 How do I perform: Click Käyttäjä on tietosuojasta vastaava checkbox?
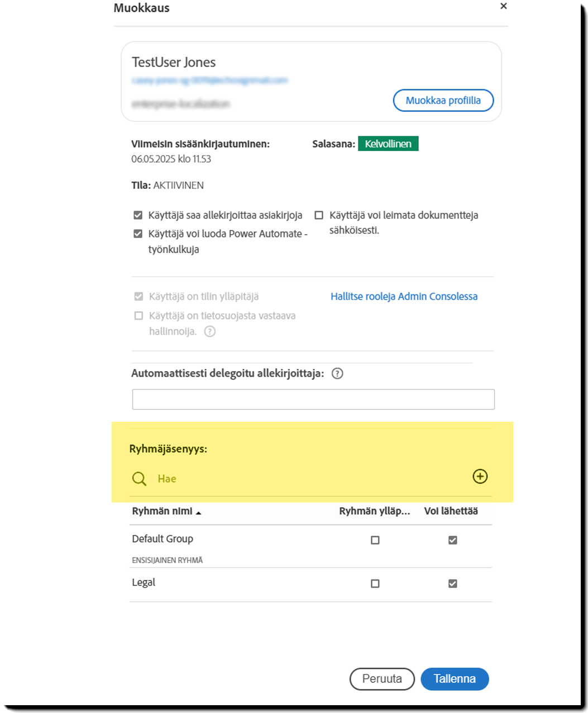138,316
